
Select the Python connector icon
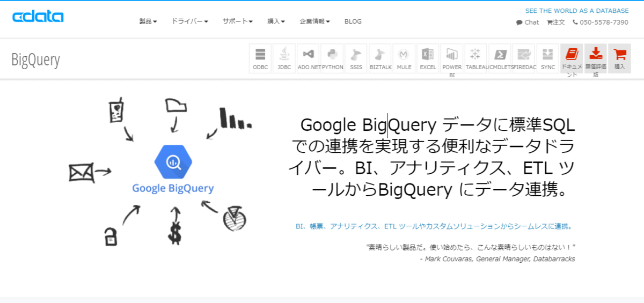click(x=332, y=58)
